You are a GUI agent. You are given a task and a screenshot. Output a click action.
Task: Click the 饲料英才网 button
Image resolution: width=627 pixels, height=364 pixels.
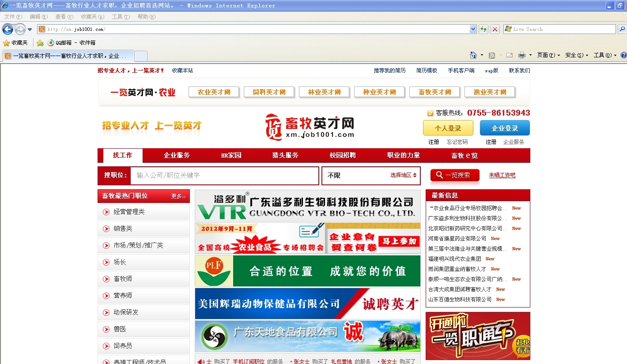269,92
